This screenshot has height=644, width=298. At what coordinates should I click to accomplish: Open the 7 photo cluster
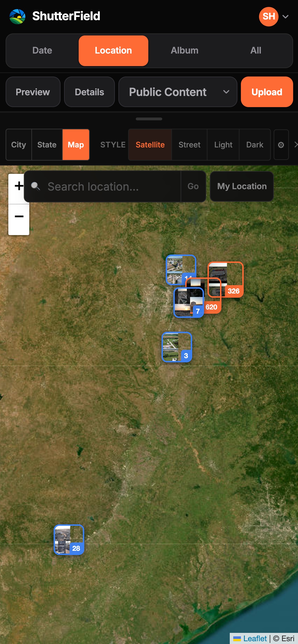[x=189, y=303]
